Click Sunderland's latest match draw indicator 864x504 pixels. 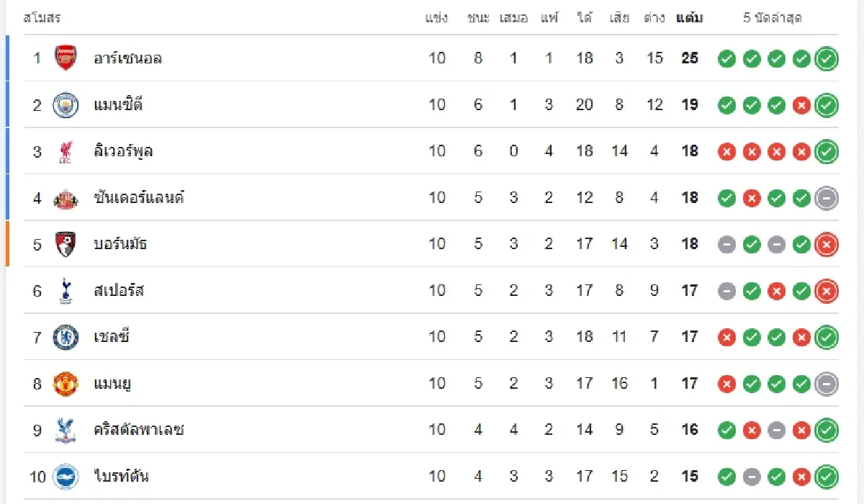[x=827, y=198]
